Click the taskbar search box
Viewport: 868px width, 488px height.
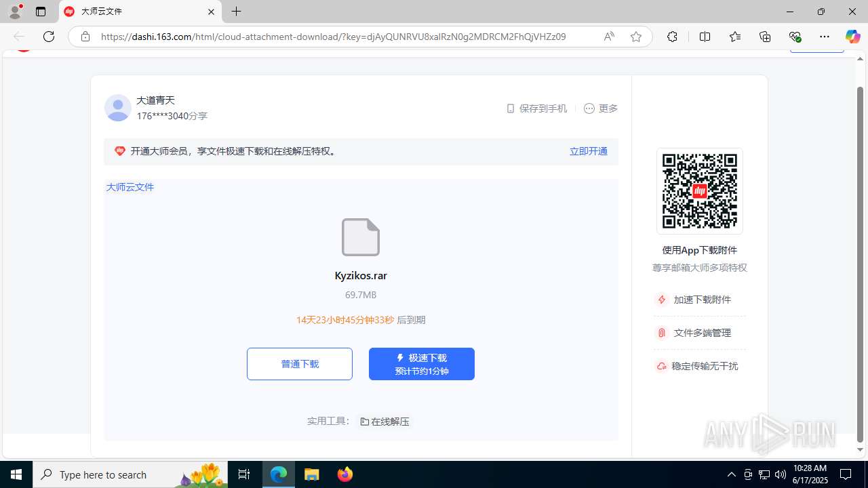130,474
